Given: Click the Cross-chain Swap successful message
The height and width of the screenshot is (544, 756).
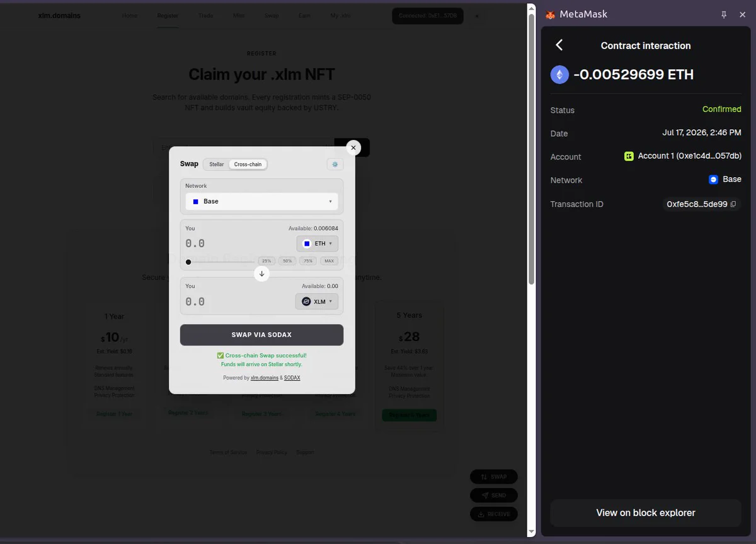Looking at the screenshot, I should [261, 356].
